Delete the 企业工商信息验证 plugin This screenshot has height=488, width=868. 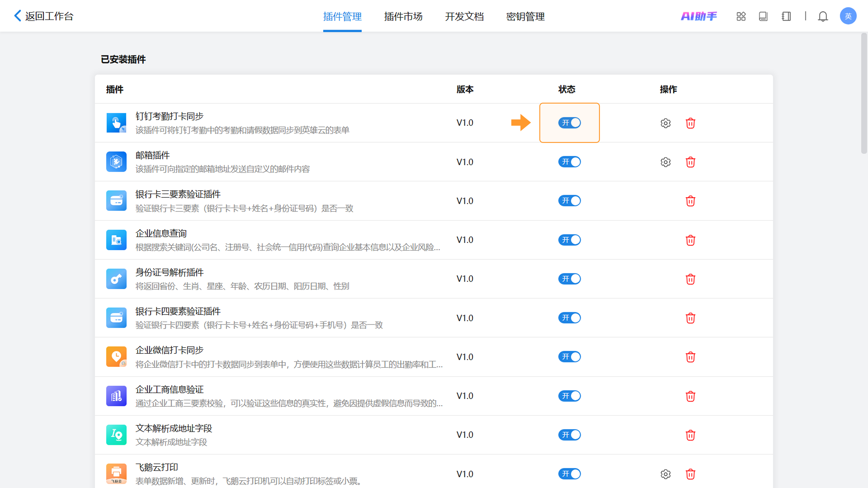pyautogui.click(x=690, y=396)
